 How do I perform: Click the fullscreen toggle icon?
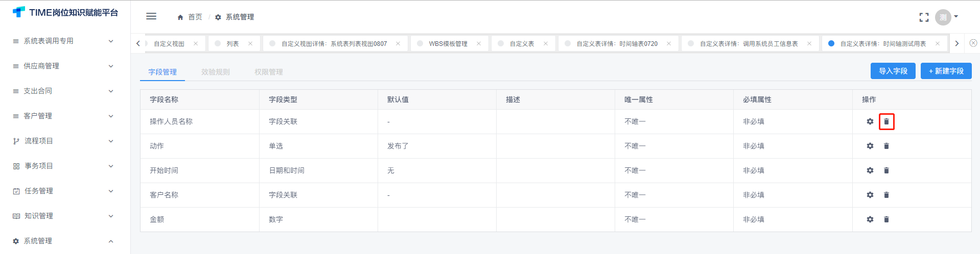tap(924, 17)
